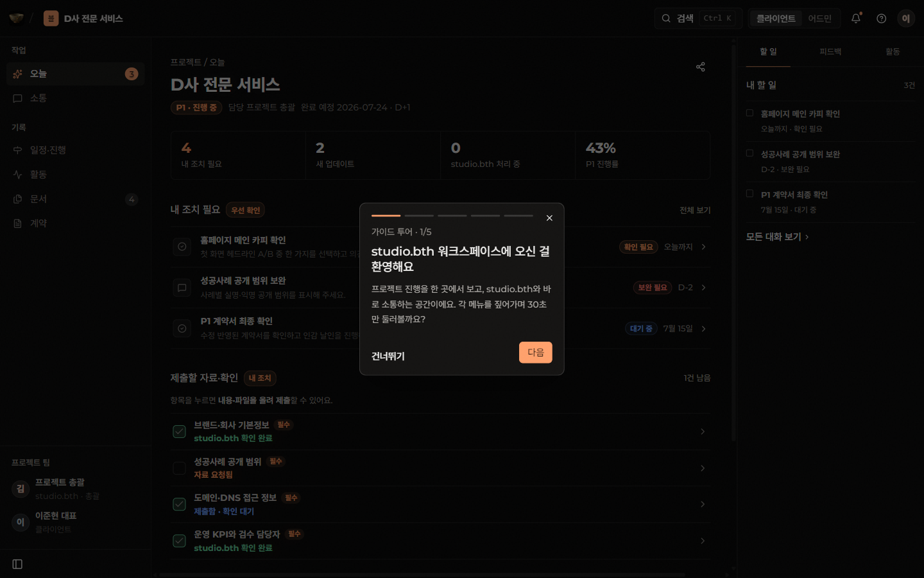The height and width of the screenshot is (578, 924).
Task: Switch to 클라이언트 view toggle
Action: (x=776, y=18)
